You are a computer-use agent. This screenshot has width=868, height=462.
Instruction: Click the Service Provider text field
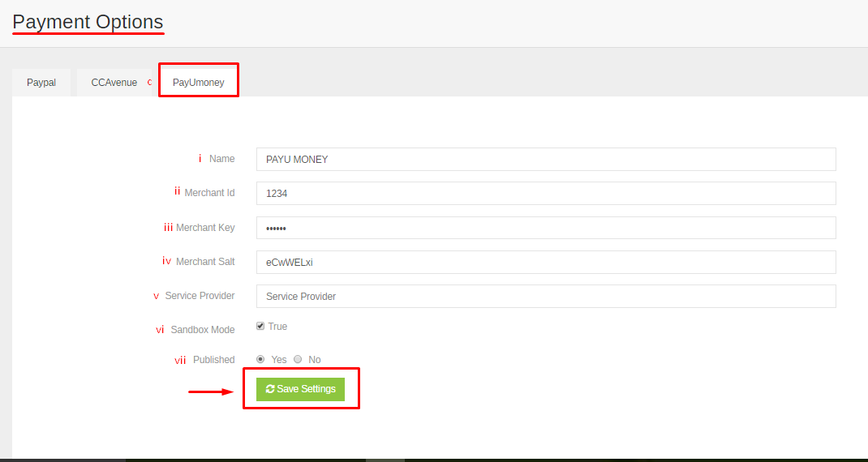pos(546,297)
